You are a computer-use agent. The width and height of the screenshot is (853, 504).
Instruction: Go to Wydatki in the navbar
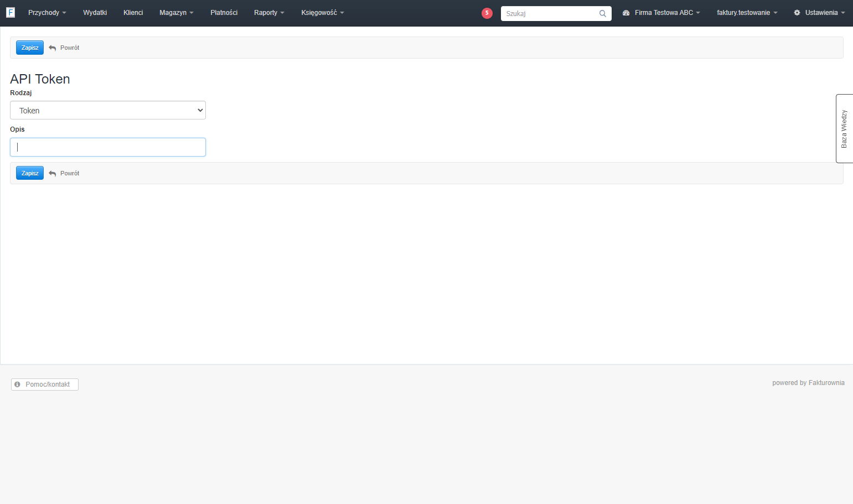[95, 13]
